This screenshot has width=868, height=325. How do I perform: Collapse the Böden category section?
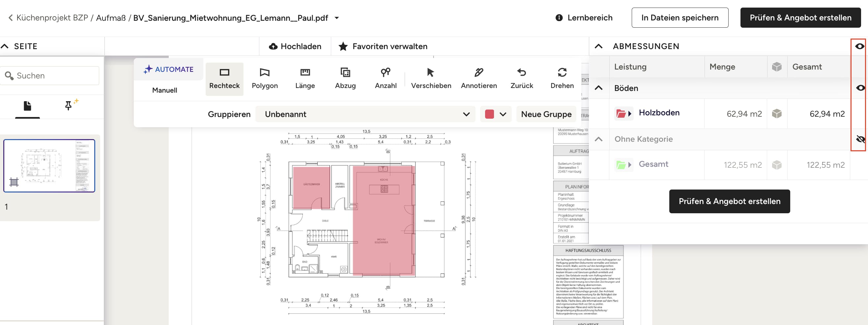coord(598,88)
